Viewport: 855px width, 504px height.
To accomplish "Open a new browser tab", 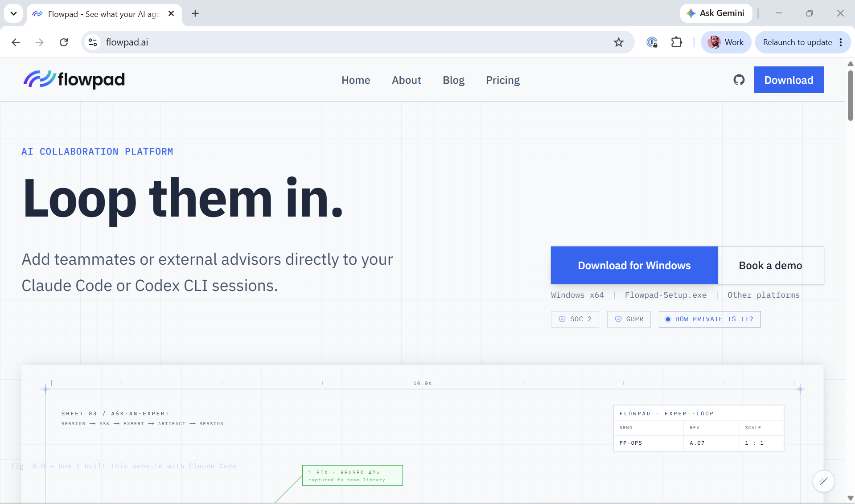I will click(195, 13).
